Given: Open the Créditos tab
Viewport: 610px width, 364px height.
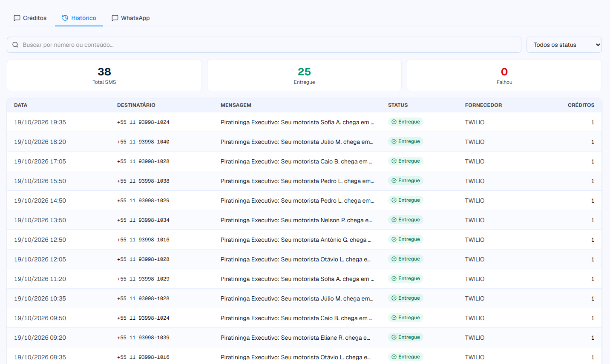Looking at the screenshot, I should coord(30,18).
